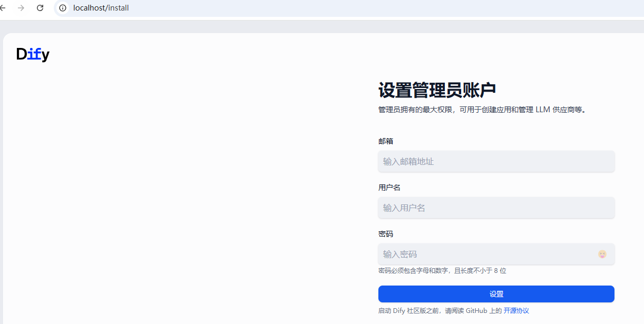Click the 管理员拥有的最大权限 description text

click(482, 110)
